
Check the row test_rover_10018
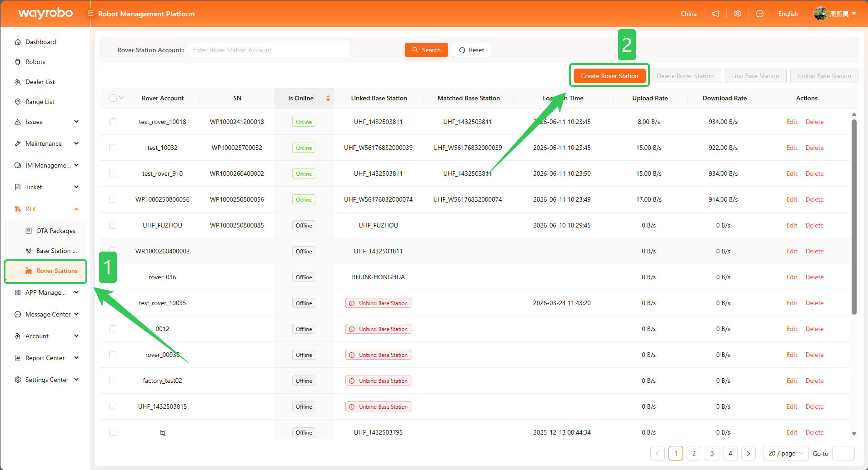pos(113,122)
